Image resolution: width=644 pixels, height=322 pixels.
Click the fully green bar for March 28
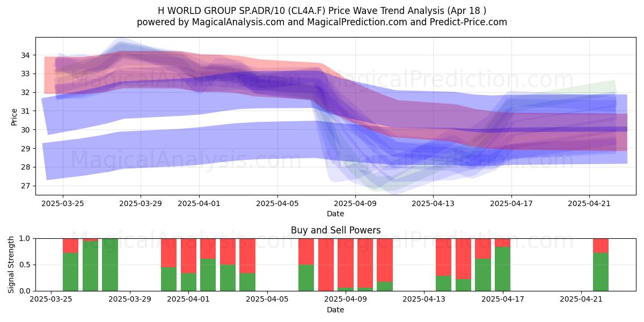point(110,265)
